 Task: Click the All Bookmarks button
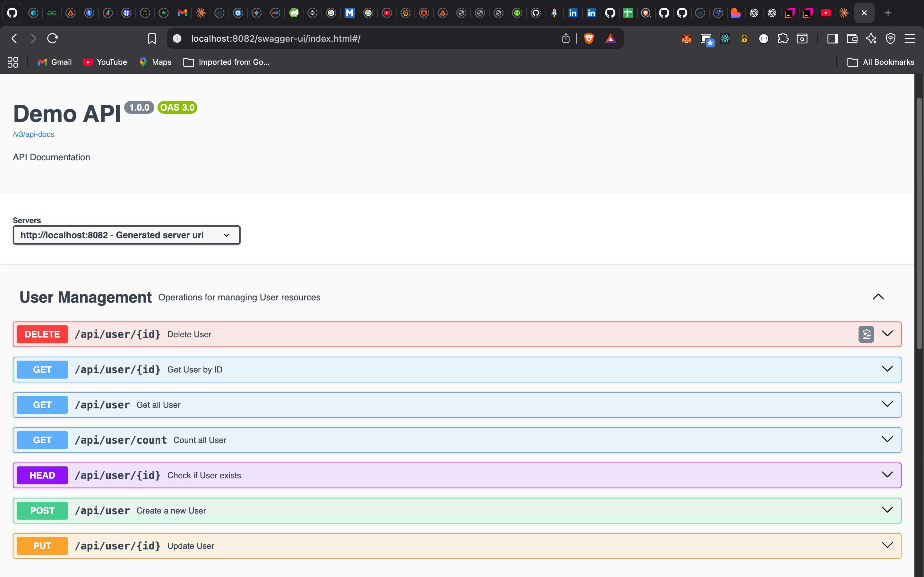click(880, 62)
